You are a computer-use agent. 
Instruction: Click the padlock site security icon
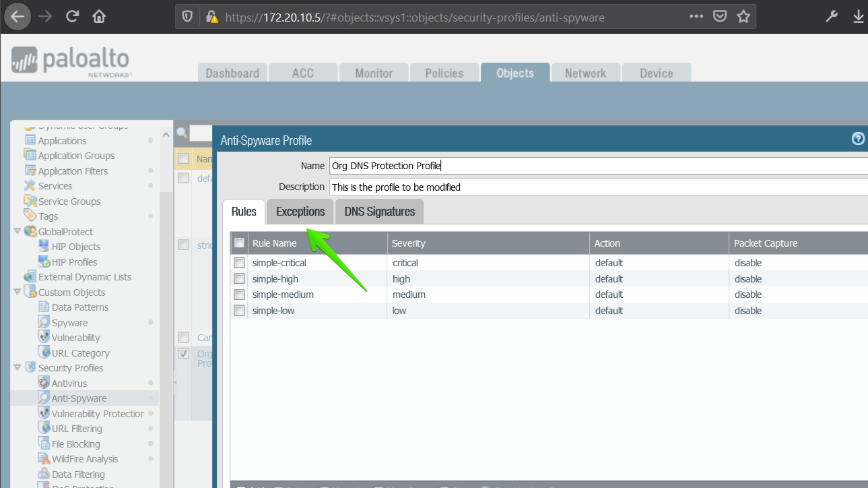(211, 16)
